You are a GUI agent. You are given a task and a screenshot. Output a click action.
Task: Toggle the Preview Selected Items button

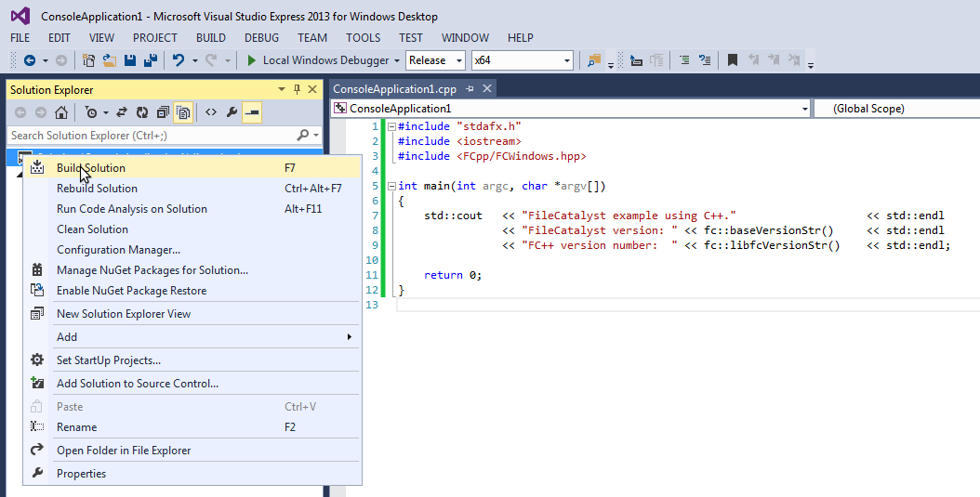252,112
